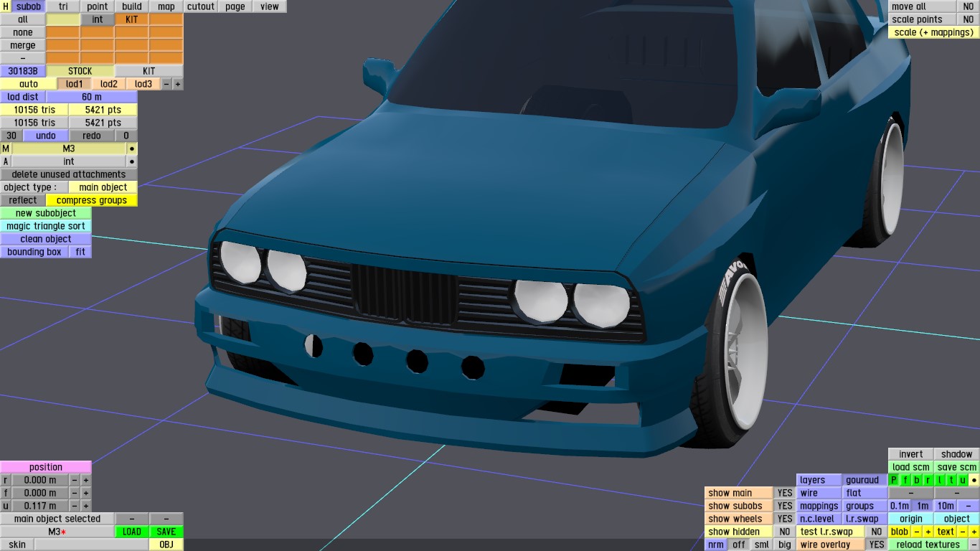Image resolution: width=980 pixels, height=551 pixels.
Task: Click the dot button beside the M3 field
Action: pos(132,149)
